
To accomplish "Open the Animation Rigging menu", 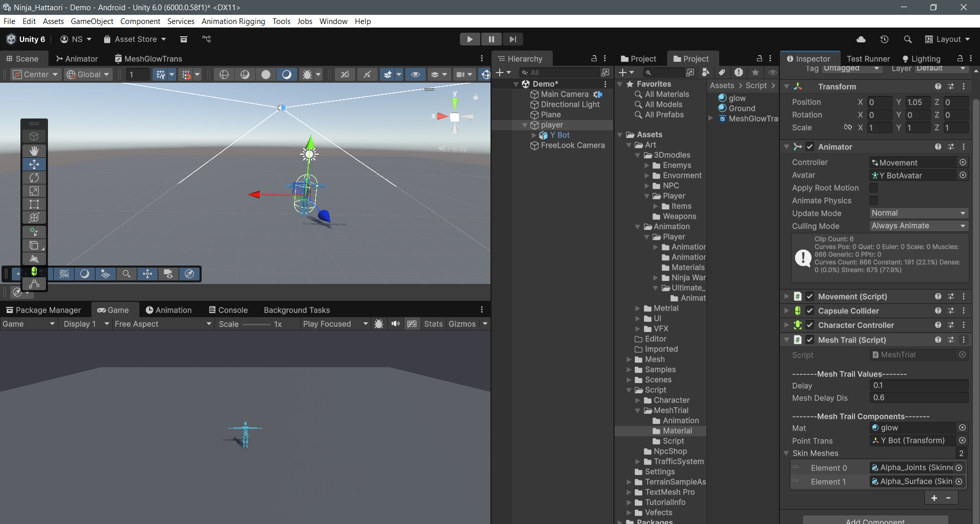I will 233,21.
